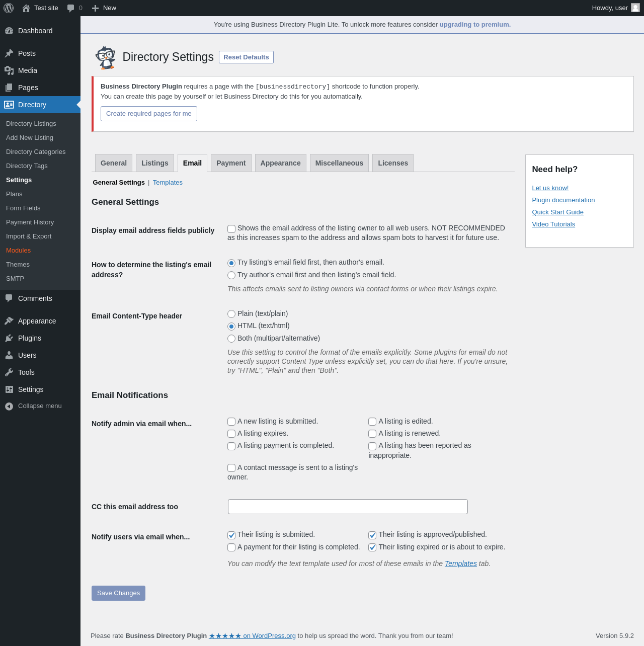Click the WordPress logo icon
The width and height of the screenshot is (644, 646).
click(9, 8)
